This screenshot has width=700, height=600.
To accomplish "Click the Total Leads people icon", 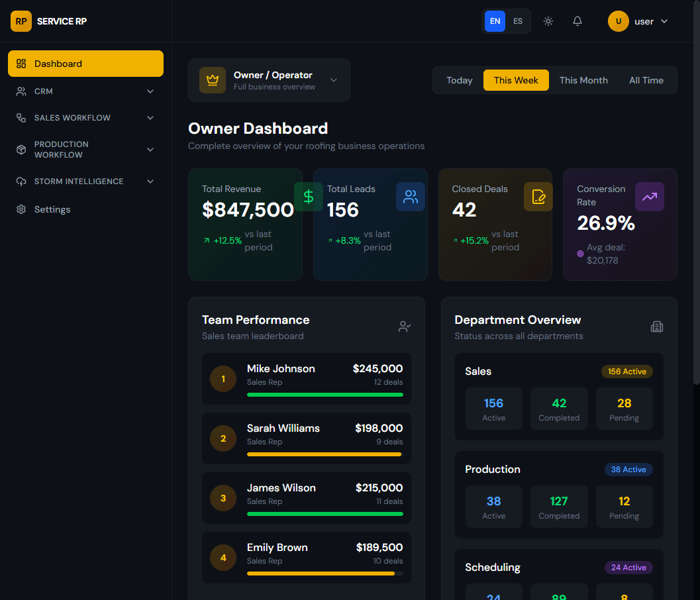I will pyautogui.click(x=411, y=197).
